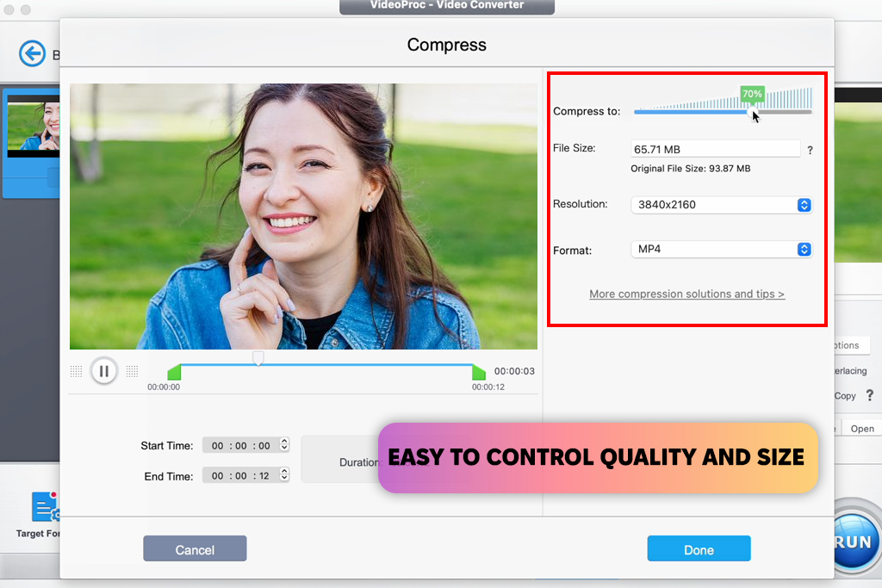Screen dimensions: 882x588
Task: Click the left green trim start marker
Action: point(174,372)
